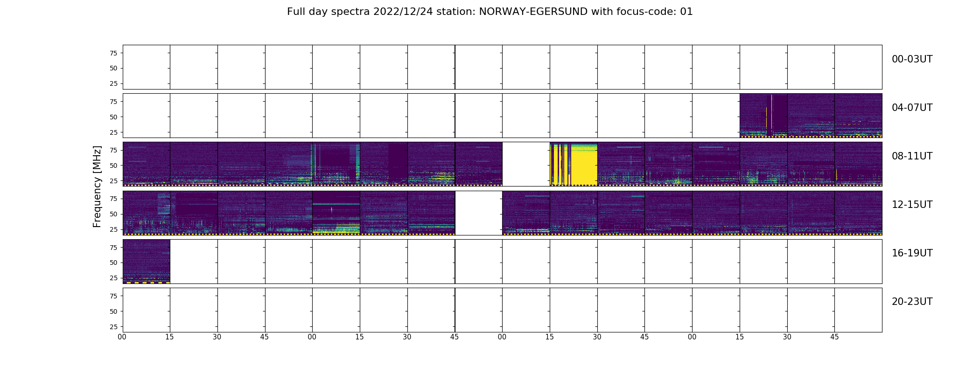Click y-tick '25' of the 08-11UT row
This screenshot has height=373, width=980.
[113, 181]
